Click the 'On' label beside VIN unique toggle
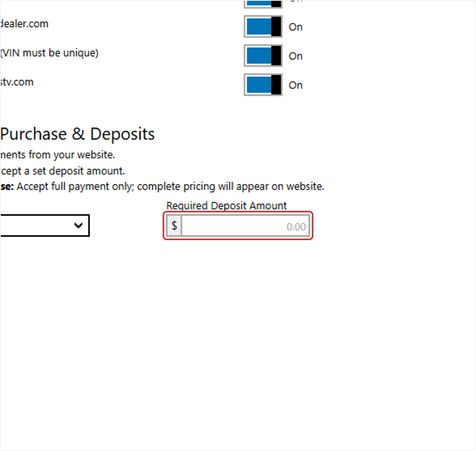This screenshot has height=451, width=476. point(296,56)
